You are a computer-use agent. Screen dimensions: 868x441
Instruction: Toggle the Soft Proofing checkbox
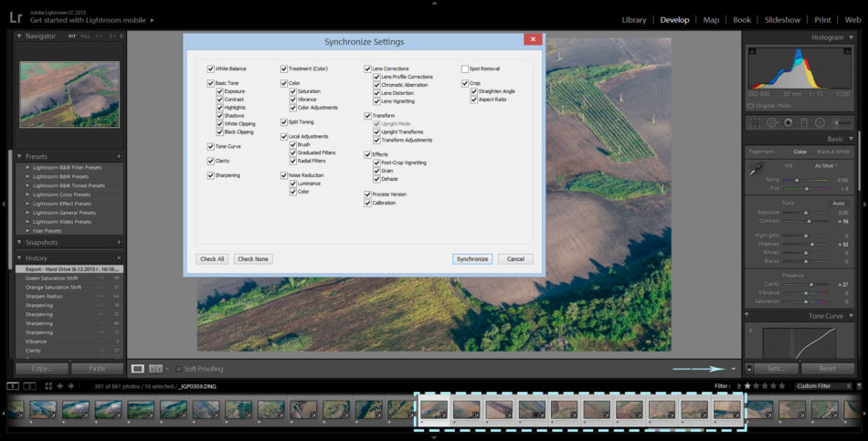point(179,369)
